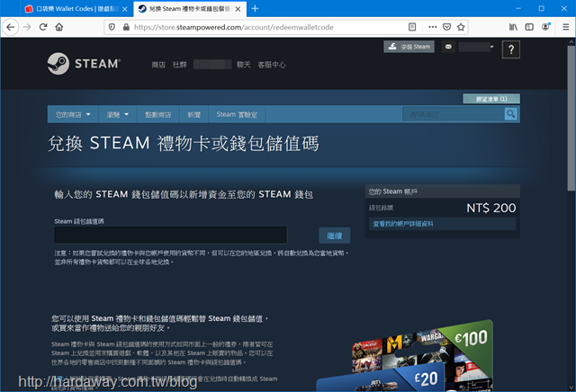
Task: Click the vertical page scrollbar thumb
Action: (571, 118)
